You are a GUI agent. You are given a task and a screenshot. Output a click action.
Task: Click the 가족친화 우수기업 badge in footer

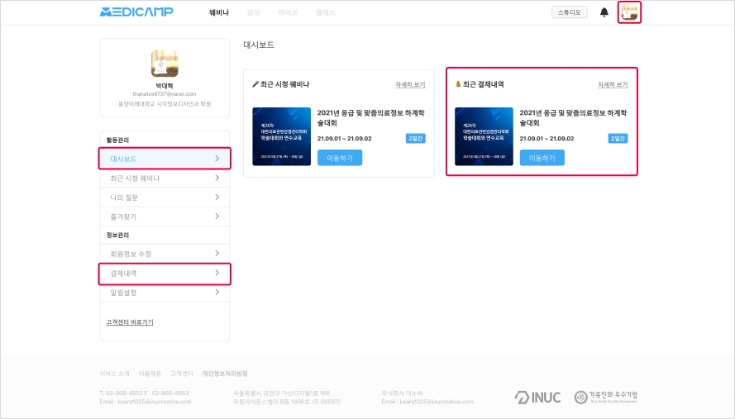coord(606,397)
